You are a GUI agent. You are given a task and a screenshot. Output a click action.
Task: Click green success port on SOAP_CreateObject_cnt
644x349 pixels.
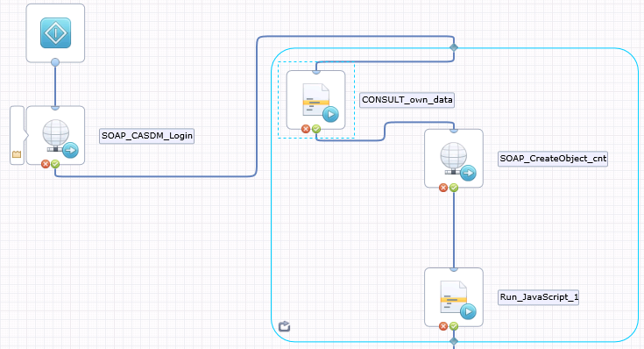(454, 188)
